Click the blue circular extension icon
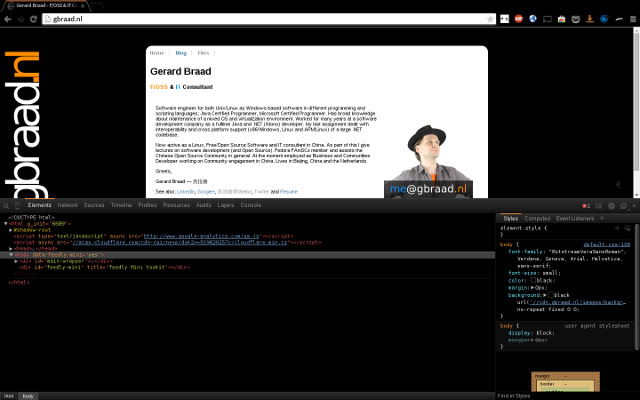 click(604, 19)
